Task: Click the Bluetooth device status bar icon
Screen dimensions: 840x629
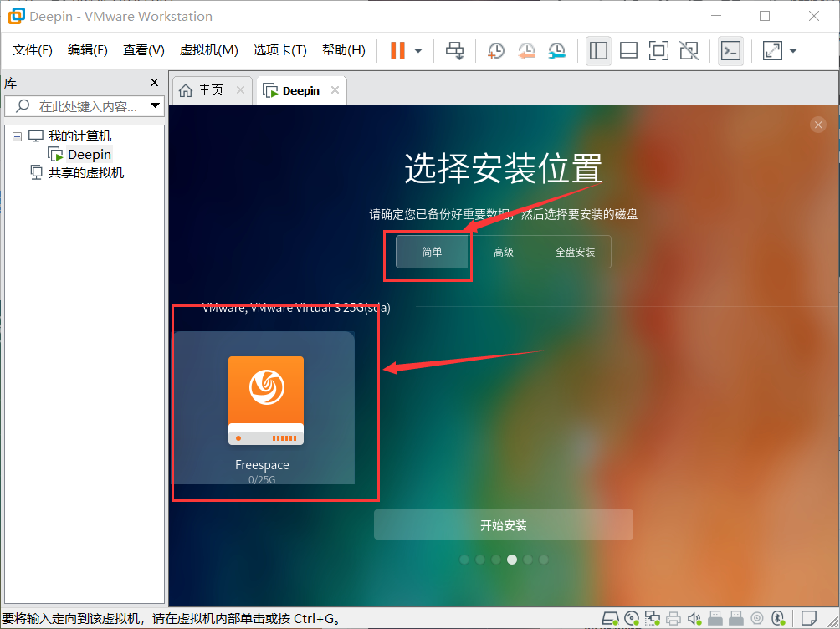Action: click(778, 619)
